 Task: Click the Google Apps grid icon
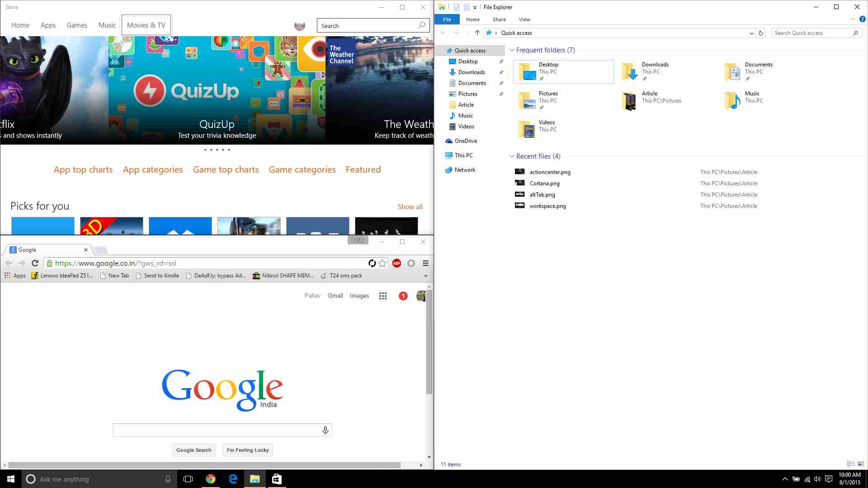tap(382, 296)
